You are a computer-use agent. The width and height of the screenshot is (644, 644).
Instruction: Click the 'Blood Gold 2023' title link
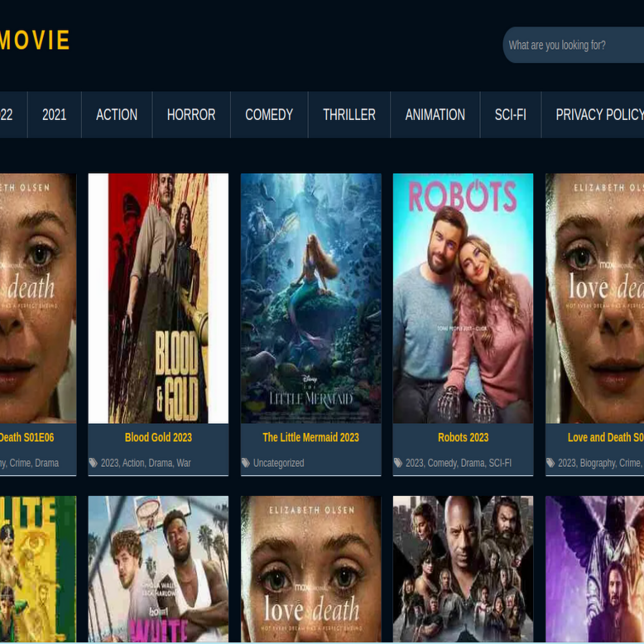click(158, 437)
